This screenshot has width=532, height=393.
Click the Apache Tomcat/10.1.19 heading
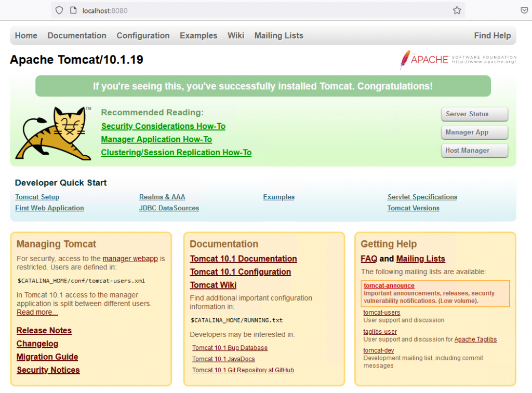(76, 60)
